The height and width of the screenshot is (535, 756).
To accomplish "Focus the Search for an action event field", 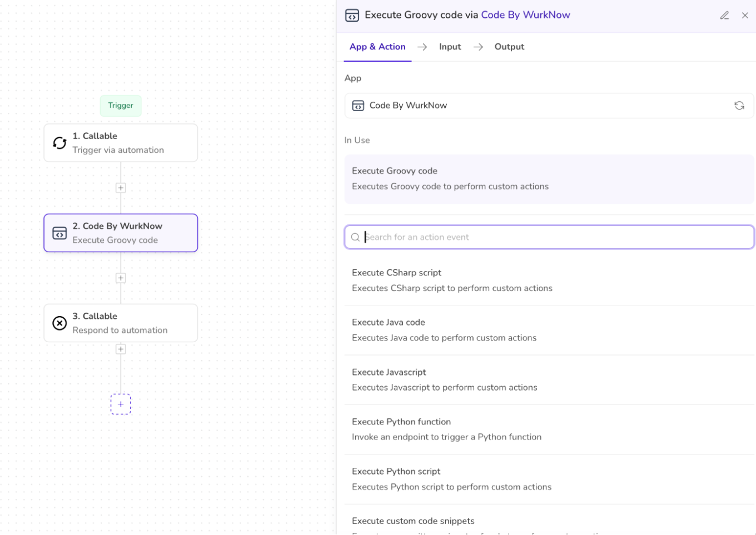I will point(549,237).
